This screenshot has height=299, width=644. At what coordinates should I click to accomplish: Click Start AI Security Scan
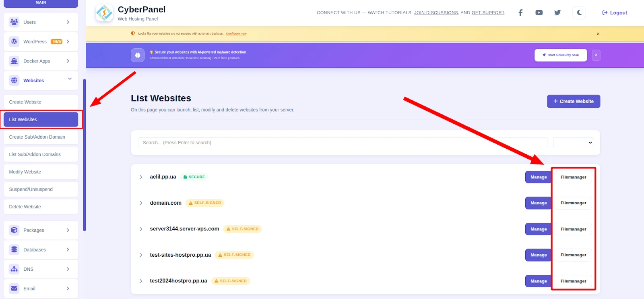tap(561, 55)
